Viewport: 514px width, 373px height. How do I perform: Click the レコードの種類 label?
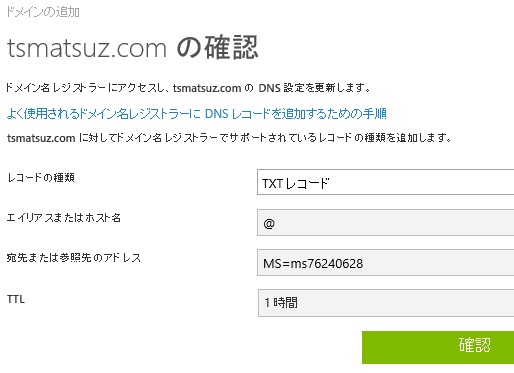pyautogui.click(x=41, y=177)
